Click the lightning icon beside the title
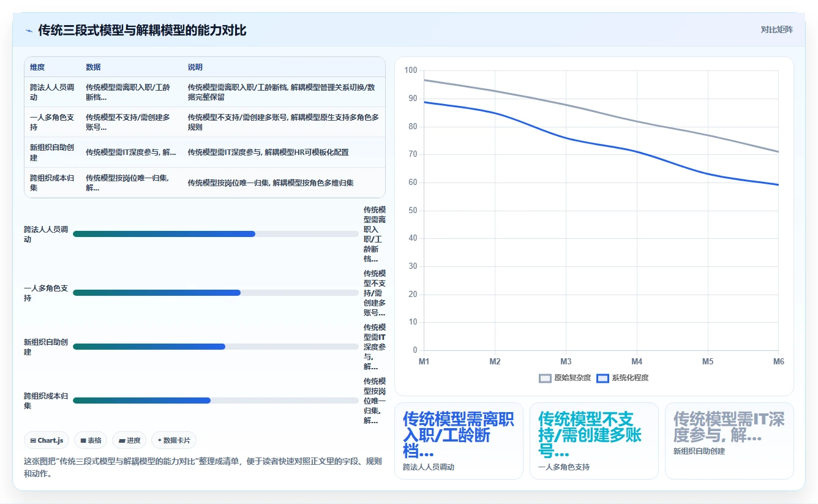This screenshot has height=504, width=818. [29, 30]
